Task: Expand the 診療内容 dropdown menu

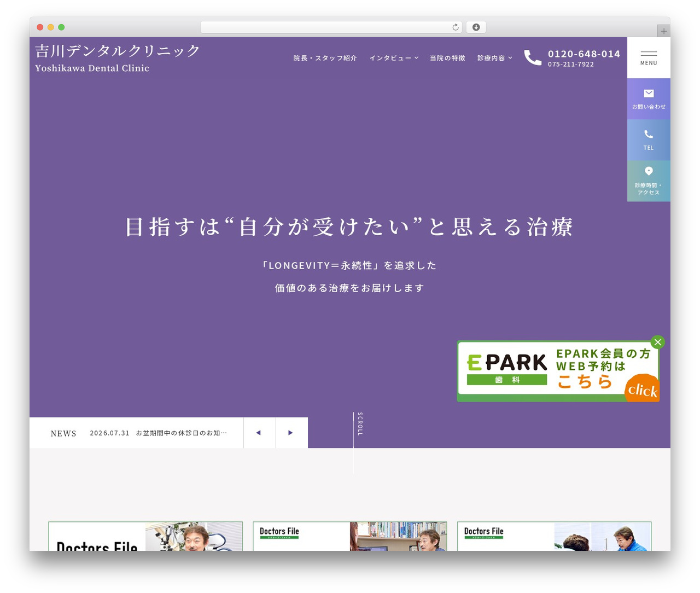Action: click(x=495, y=58)
